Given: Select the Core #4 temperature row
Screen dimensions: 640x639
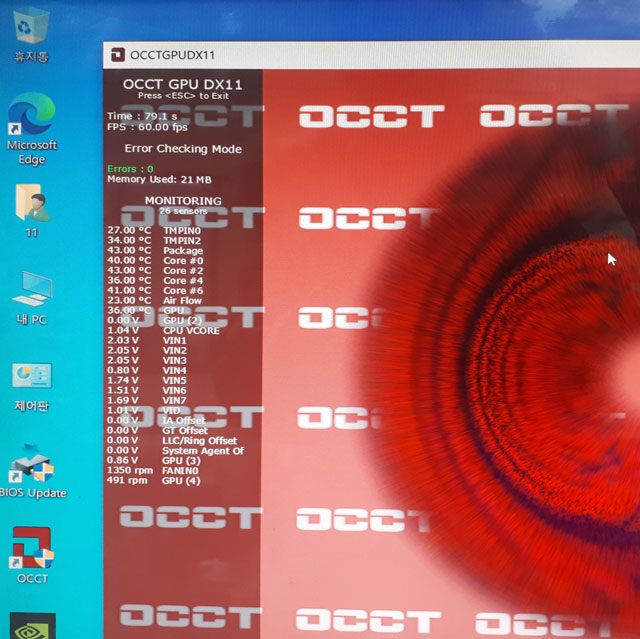Looking at the screenshot, I should pos(155,281).
